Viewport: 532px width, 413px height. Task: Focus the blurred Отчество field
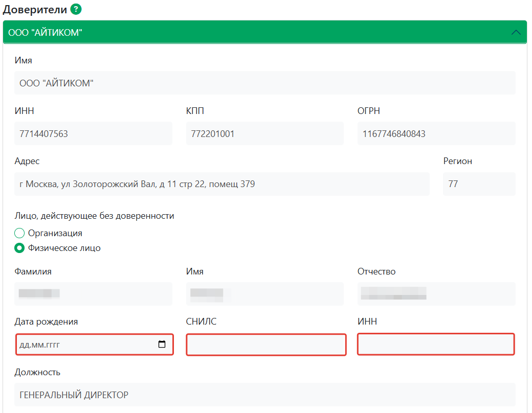(436, 294)
